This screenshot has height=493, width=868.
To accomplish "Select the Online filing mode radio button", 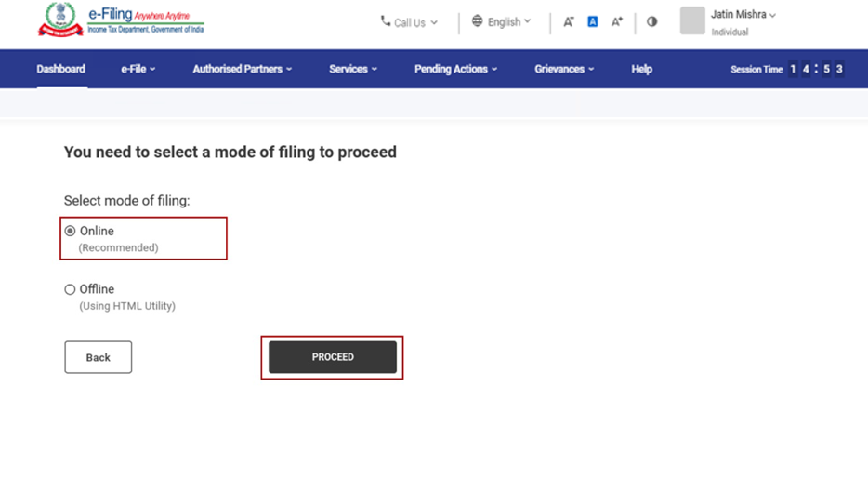I will (x=70, y=231).
